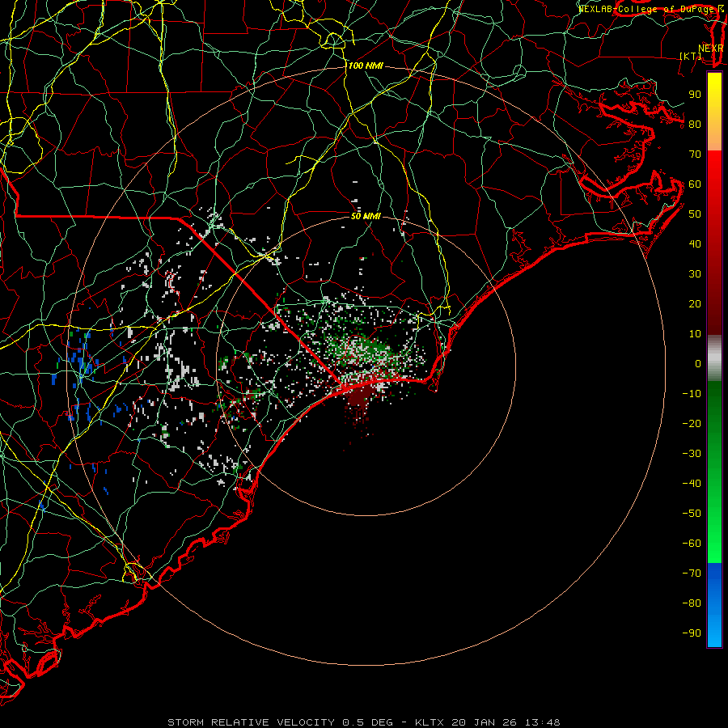Click the -80 value on the velocity scale
The height and width of the screenshot is (728, 728).
point(692,603)
